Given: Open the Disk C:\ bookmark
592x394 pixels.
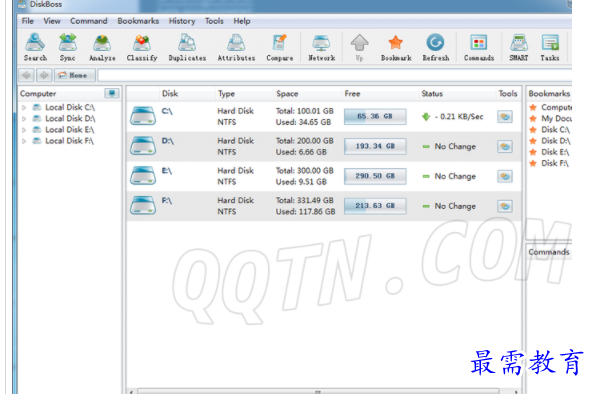Looking at the screenshot, I should pyautogui.click(x=550, y=130).
